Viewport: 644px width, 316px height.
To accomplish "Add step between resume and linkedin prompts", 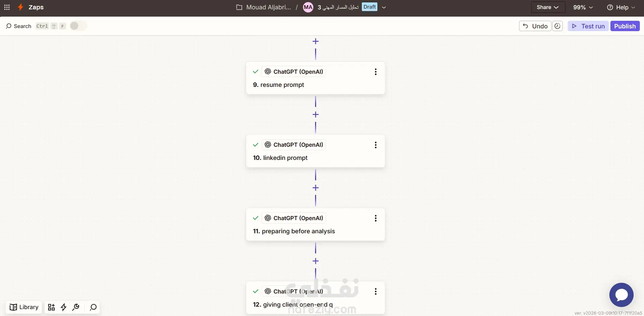I will tap(315, 115).
